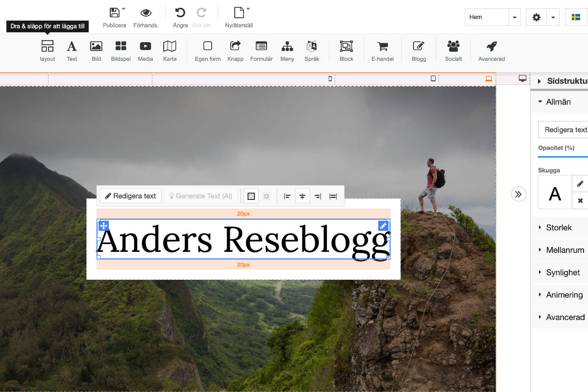The image size is (588, 392).
Task: Click the Swedish flag language button
Action: coord(576,17)
